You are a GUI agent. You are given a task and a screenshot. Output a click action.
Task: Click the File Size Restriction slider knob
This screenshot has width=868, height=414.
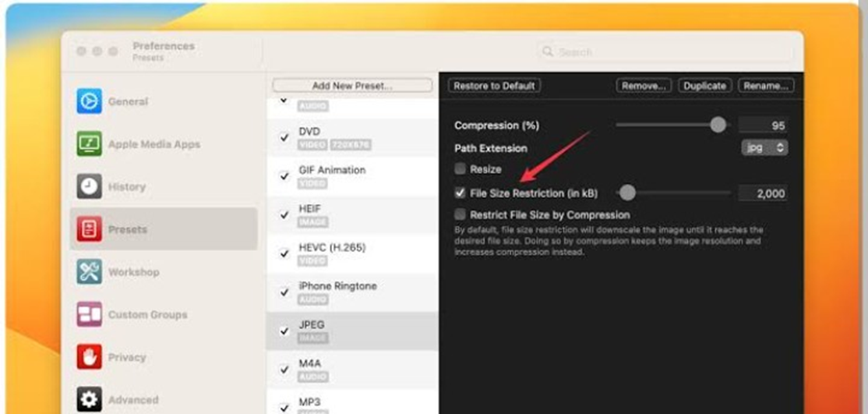click(627, 193)
